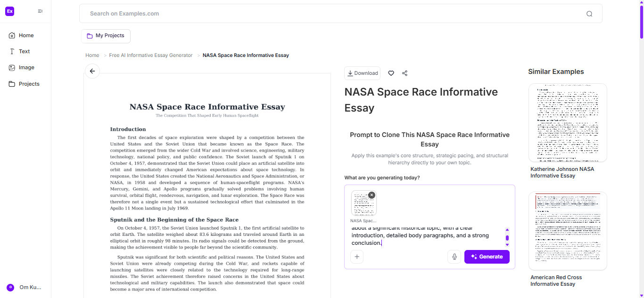Open Home in the sidebar
Viewport: 644px width, 298px height.
(21, 35)
